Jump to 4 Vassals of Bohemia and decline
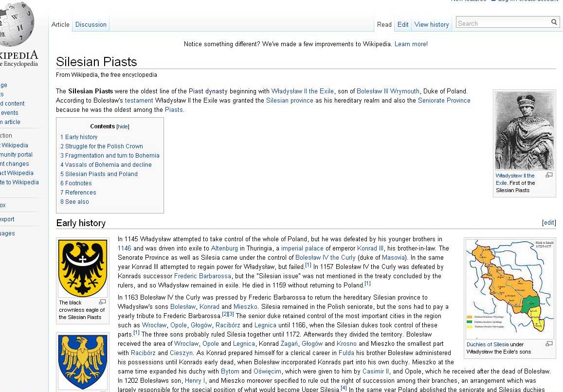Viewport: 563px width, 392px height. (x=106, y=165)
